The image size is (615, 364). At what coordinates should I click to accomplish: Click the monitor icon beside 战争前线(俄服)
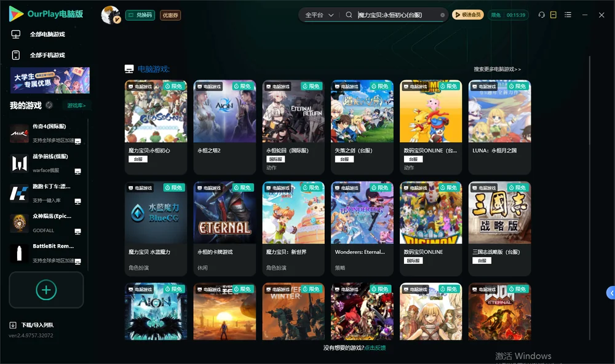click(77, 172)
